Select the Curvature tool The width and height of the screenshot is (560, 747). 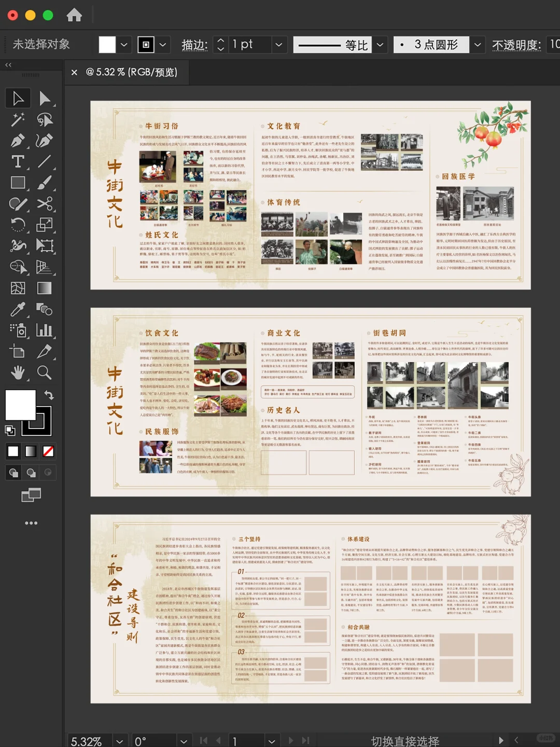[x=45, y=141]
